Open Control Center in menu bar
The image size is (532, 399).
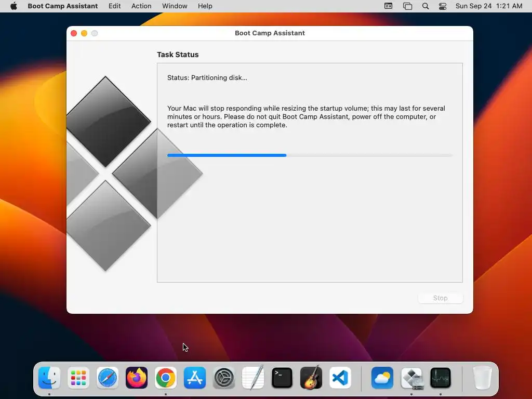click(443, 6)
